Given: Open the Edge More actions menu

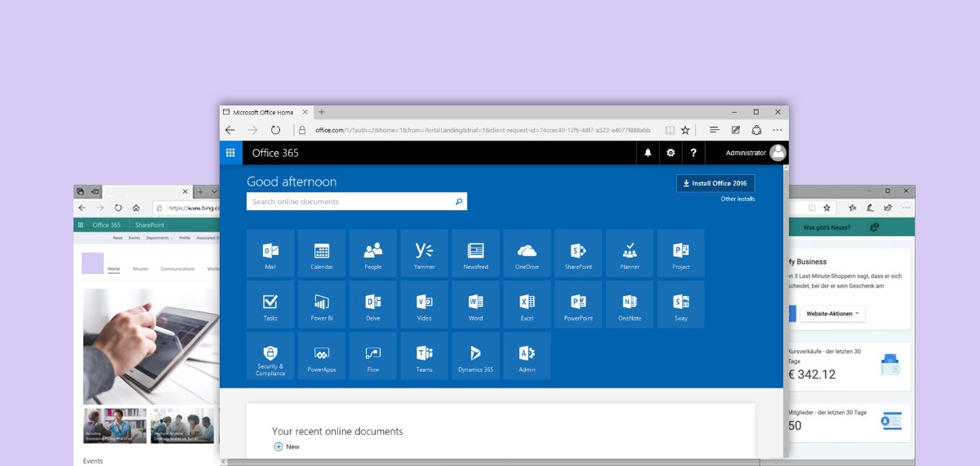Looking at the screenshot, I should 777,130.
